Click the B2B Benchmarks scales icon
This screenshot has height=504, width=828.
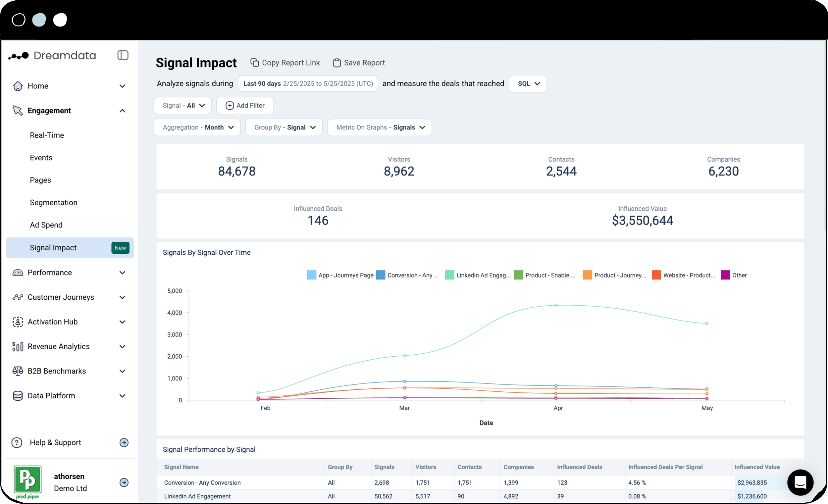[18, 371]
